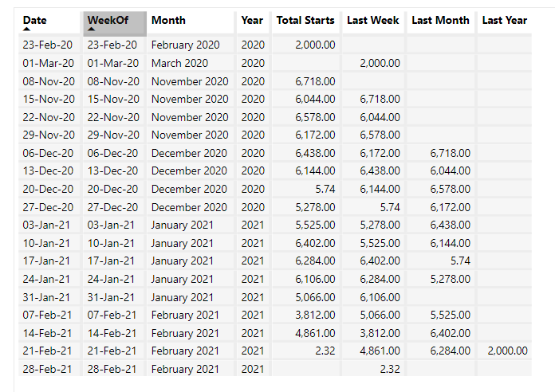This screenshot has height=392, width=555.
Task: Select Date cell 22-Nov-20
Action: pyautogui.click(x=49, y=117)
